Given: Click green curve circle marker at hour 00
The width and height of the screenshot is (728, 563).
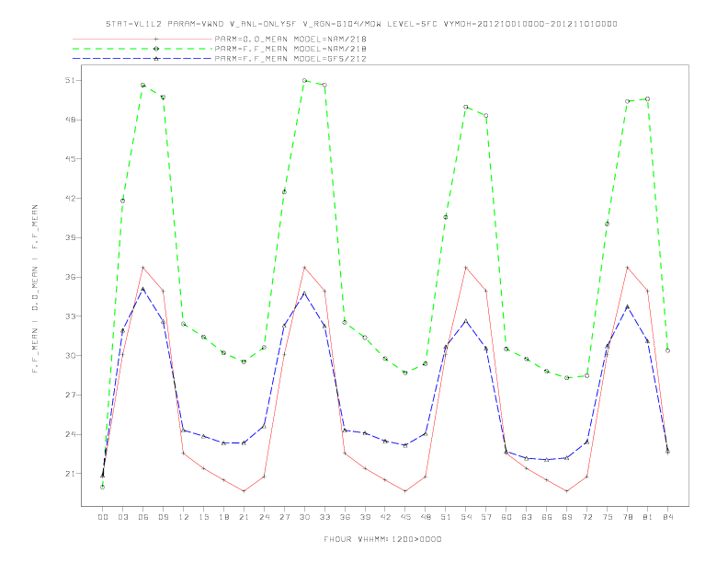Looking at the screenshot, I should pyautogui.click(x=103, y=488).
